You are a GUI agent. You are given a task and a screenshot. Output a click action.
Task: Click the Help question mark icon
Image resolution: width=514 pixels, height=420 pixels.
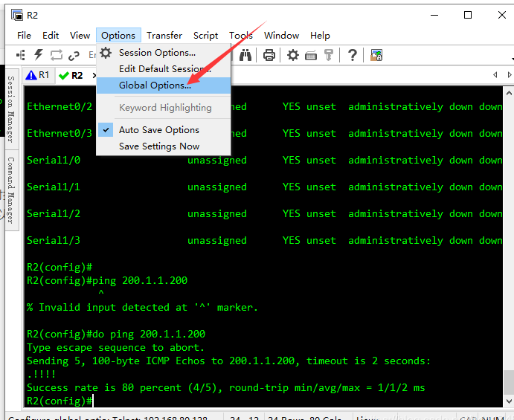pyautogui.click(x=352, y=55)
